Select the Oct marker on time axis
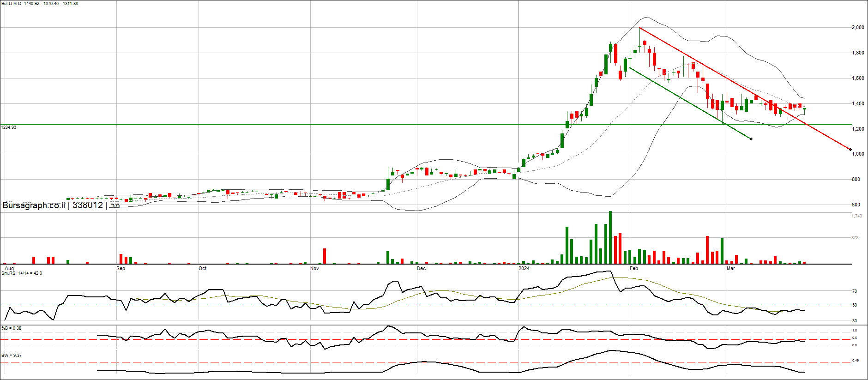Screen dimensions: 868x380 pos(202,268)
